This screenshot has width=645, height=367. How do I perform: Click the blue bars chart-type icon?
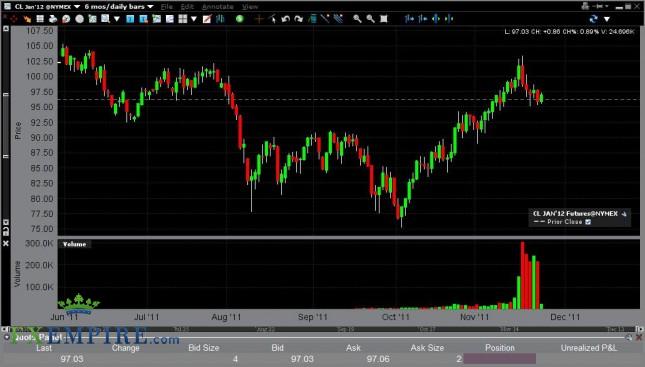tap(220, 19)
